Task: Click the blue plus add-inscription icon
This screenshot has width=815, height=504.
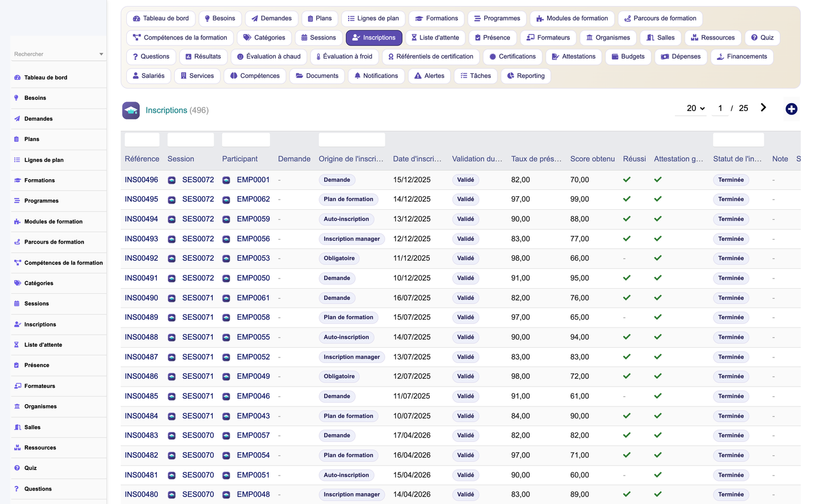Action: tap(791, 109)
